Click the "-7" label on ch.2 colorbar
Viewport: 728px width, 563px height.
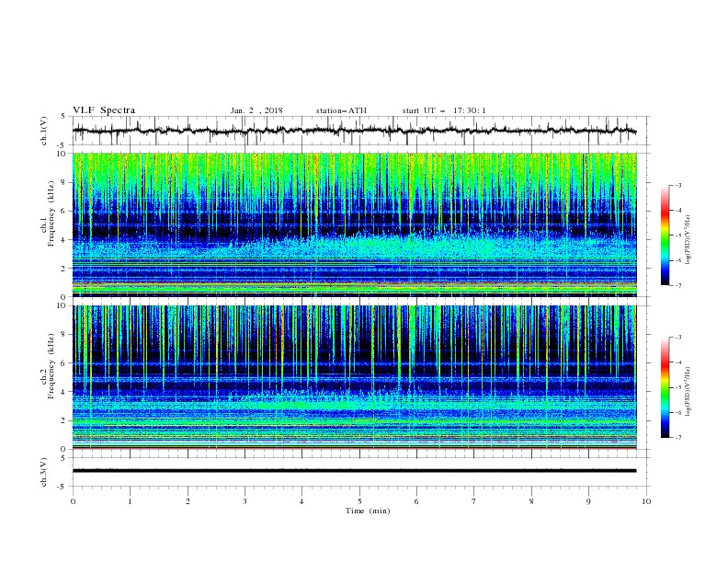tap(677, 437)
